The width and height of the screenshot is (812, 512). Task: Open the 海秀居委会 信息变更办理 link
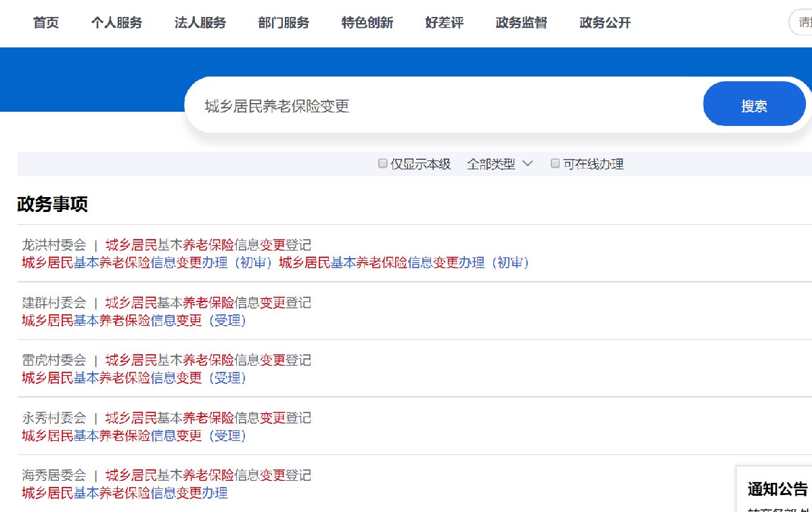coord(125,493)
